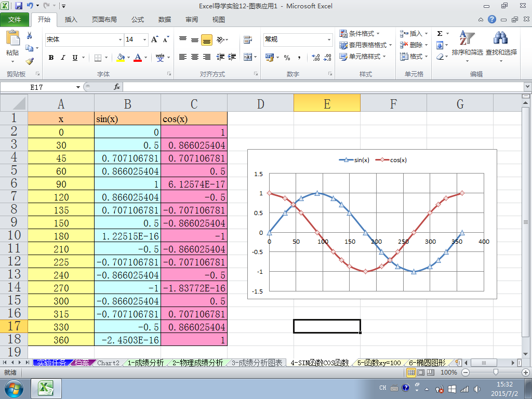Toggle Italic formatting
Viewport: 532px width, 399px height.
click(63, 58)
